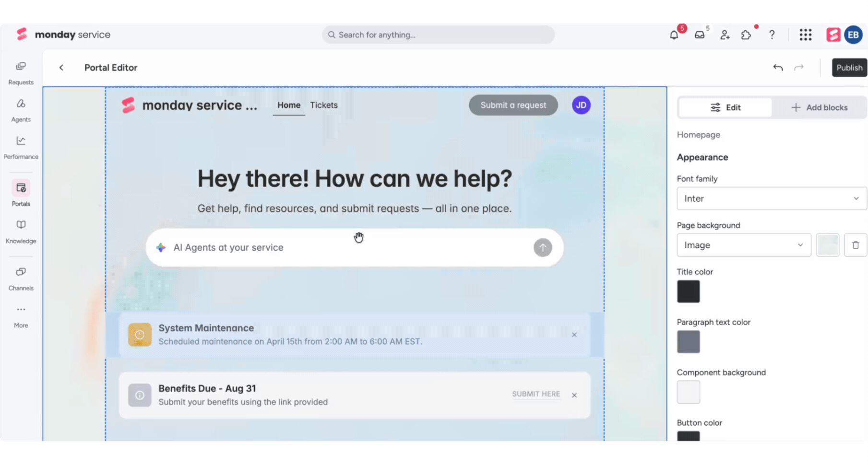Redo the last edit
Image resolution: width=868 pixels, height=465 pixels.
799,68
